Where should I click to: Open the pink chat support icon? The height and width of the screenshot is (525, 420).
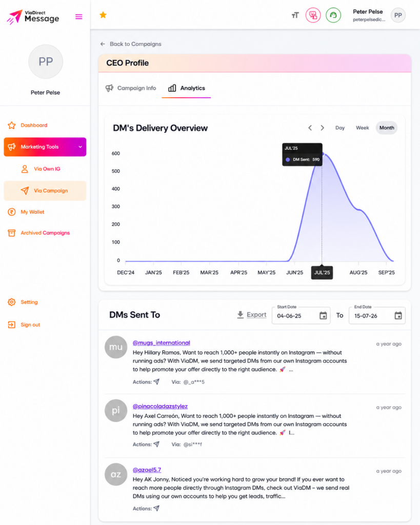coord(313,15)
